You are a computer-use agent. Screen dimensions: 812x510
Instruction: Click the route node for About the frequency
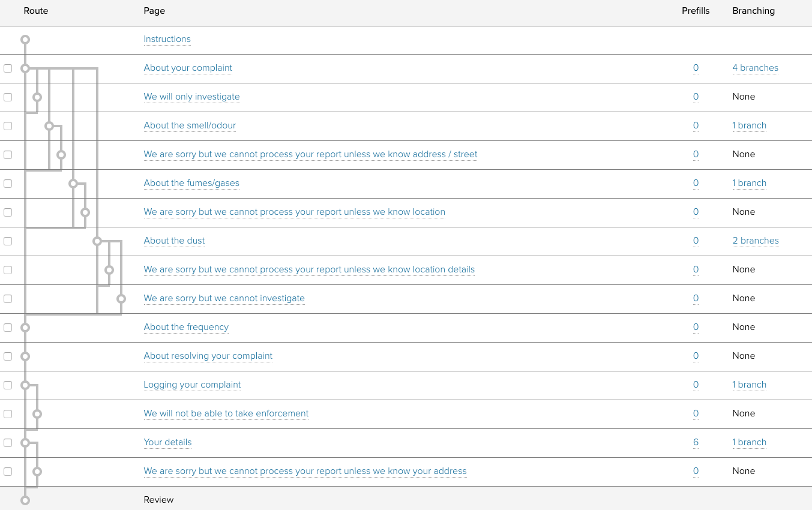[x=25, y=328]
